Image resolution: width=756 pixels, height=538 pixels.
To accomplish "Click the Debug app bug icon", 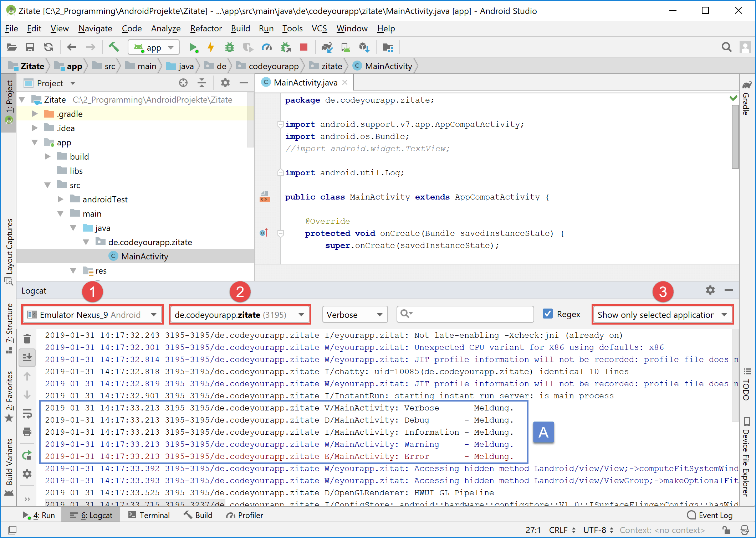I will [x=230, y=47].
